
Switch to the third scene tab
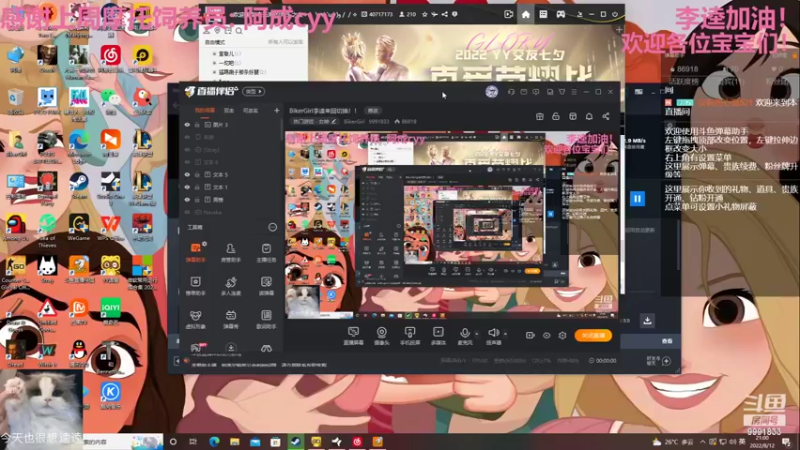[250, 110]
